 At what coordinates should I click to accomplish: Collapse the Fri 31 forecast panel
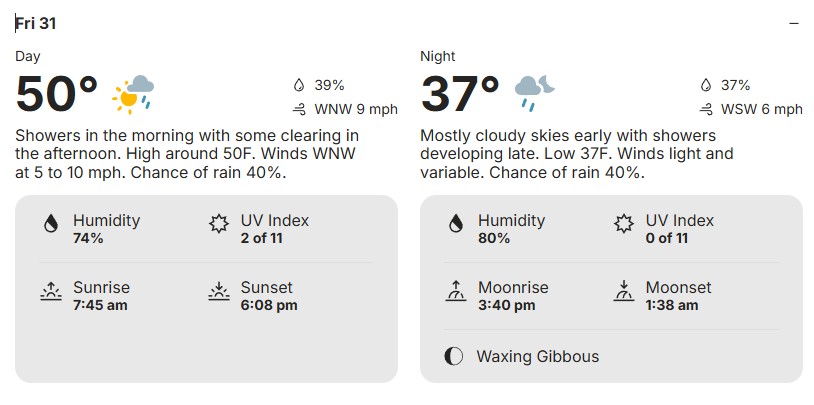(x=794, y=23)
